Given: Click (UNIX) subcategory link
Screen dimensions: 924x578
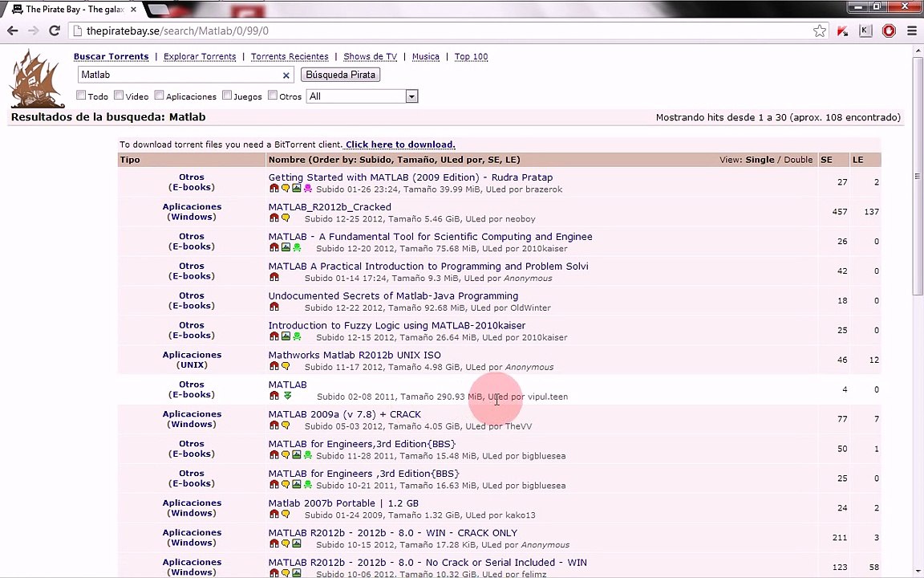Looking at the screenshot, I should click(x=192, y=365).
